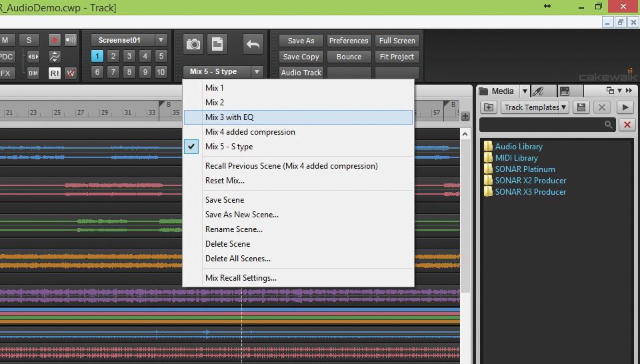Screen dimensions: 640x364
Task: Click the document notes icon in Mix Recall
Action: point(217,44)
